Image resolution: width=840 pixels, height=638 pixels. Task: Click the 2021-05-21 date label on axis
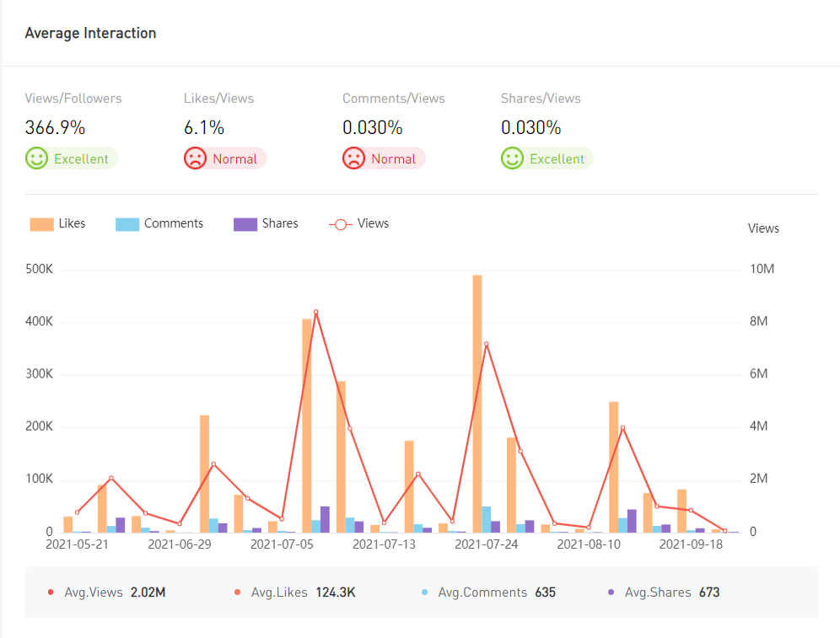pyautogui.click(x=77, y=544)
